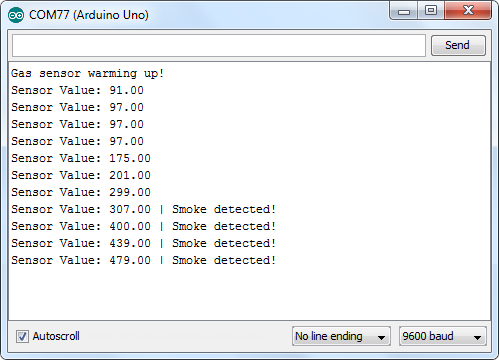The width and height of the screenshot is (499, 360).
Task: Click the 'Sensor Value: 175.00' output line
Action: coord(81,158)
